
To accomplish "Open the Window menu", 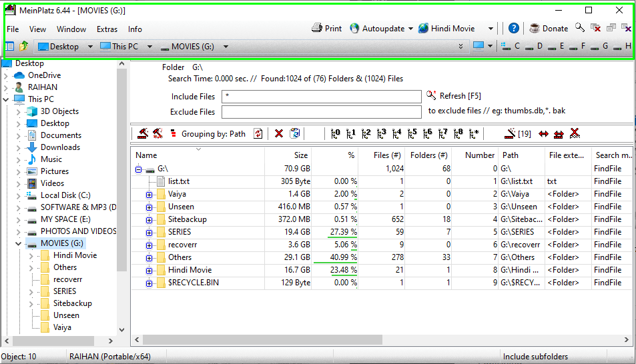I will (71, 29).
